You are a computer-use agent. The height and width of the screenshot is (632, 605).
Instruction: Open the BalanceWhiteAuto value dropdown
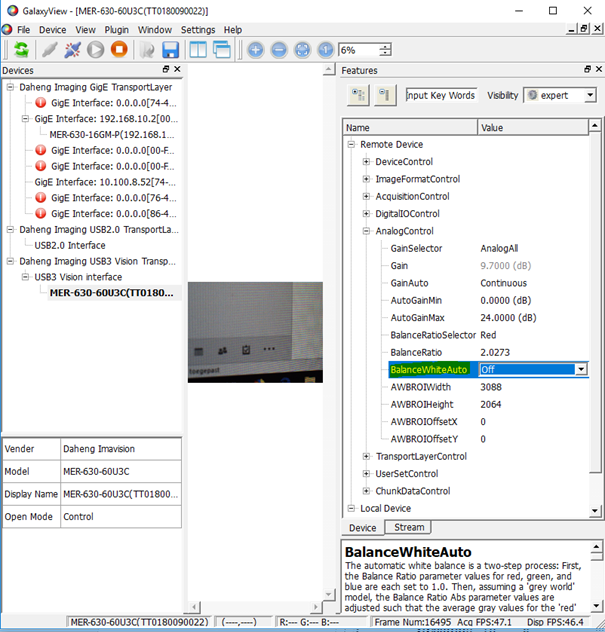tap(581, 369)
